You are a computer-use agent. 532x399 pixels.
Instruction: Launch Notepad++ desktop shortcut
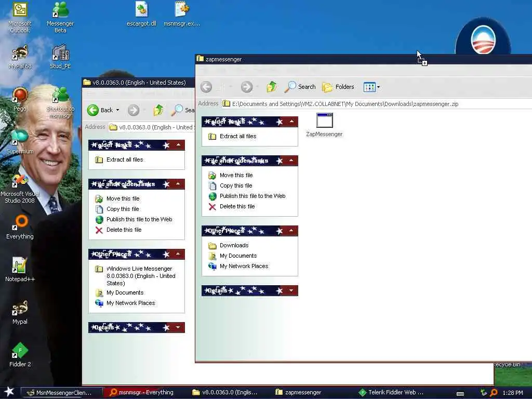pos(20,270)
